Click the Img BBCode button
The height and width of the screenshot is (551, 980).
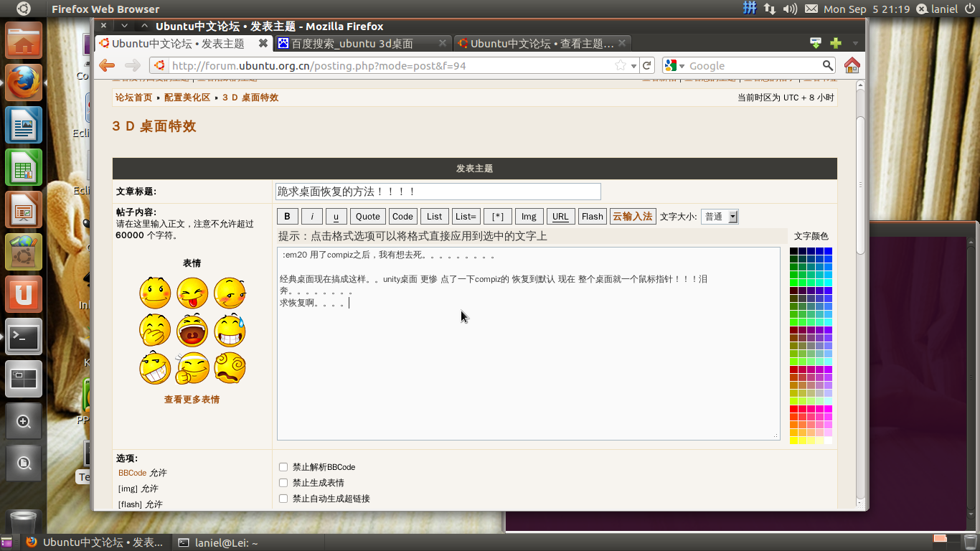pos(529,217)
